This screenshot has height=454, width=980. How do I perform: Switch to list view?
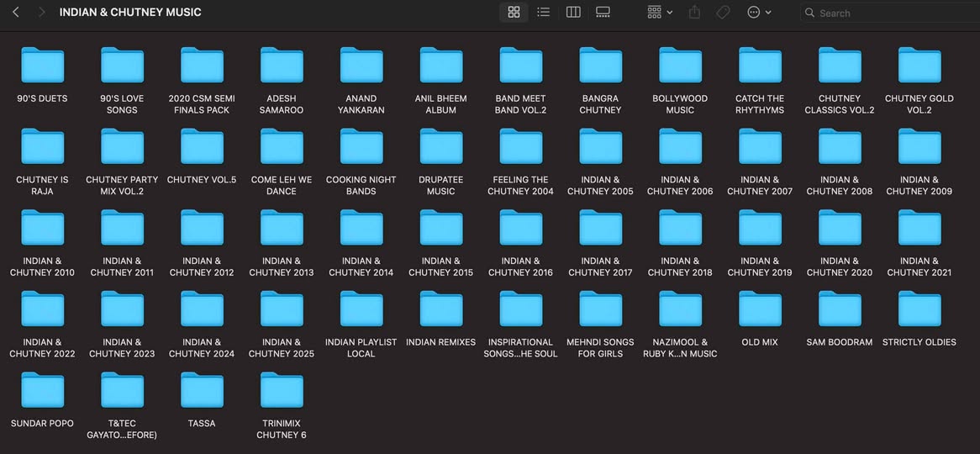543,12
